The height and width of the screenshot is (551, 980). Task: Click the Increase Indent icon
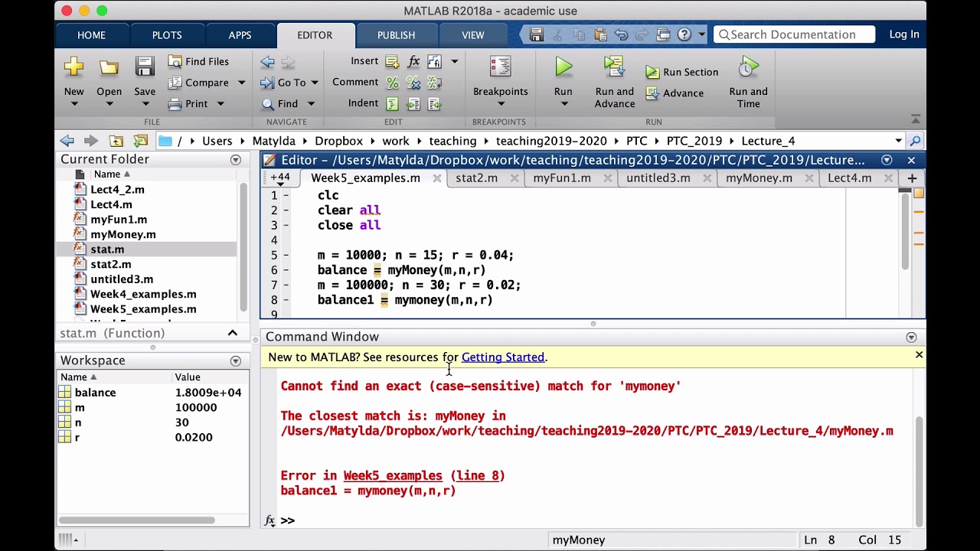(x=413, y=104)
